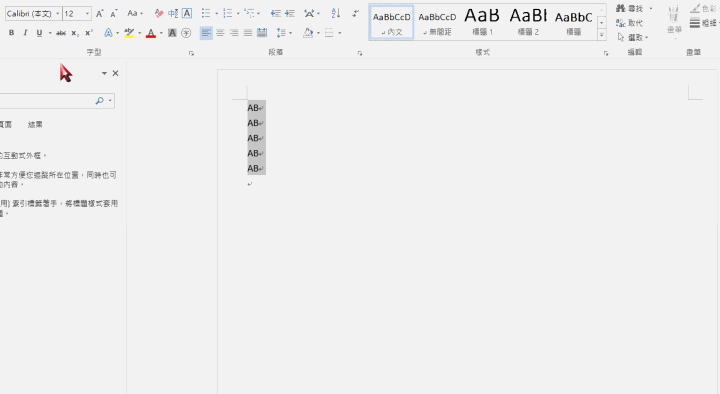Screen dimensions: 720x394
Task: Apply borders to the paragraph
Action: pos(329,33)
